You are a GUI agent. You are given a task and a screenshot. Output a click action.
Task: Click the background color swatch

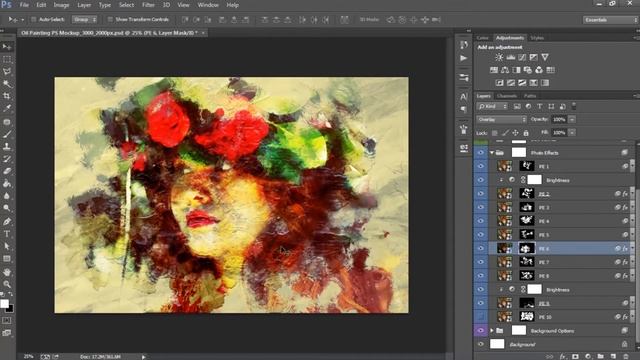[10, 309]
